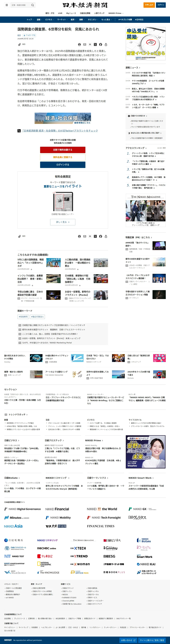Image resolution: width=170 pixels, height=644 pixels.
Task: Click the NATIONAL GEOGRAPHIC logo
Action: pos(44,564)
